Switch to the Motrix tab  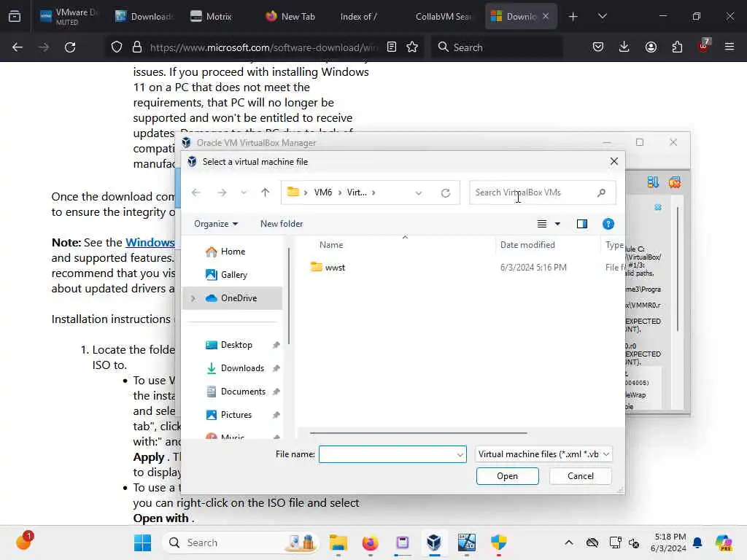tap(211, 16)
